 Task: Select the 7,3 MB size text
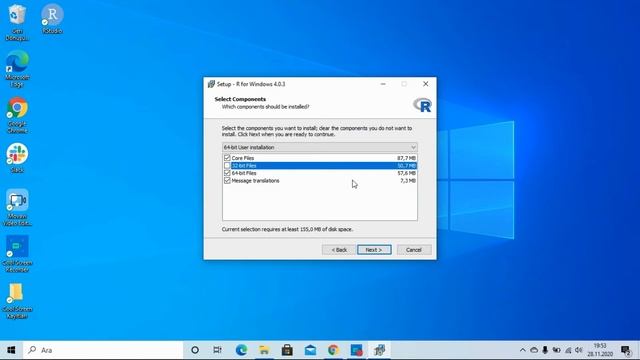(x=408, y=180)
